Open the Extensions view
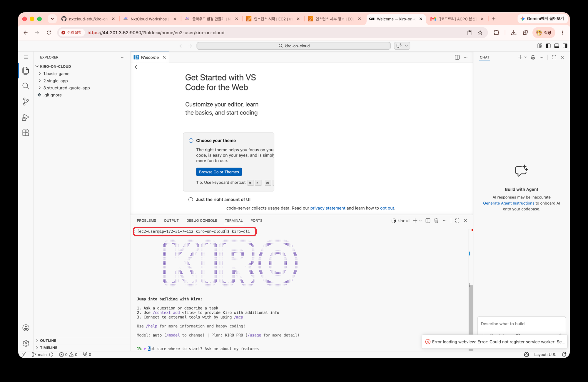The image size is (588, 382). 26,133
